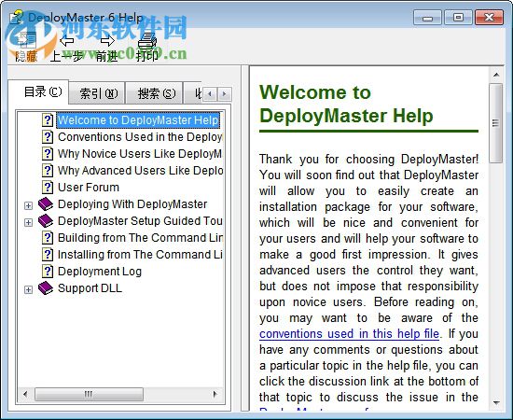Click the topic icon for Installing from The Command Line
Viewport: 513px width, 420px height.
(48, 255)
